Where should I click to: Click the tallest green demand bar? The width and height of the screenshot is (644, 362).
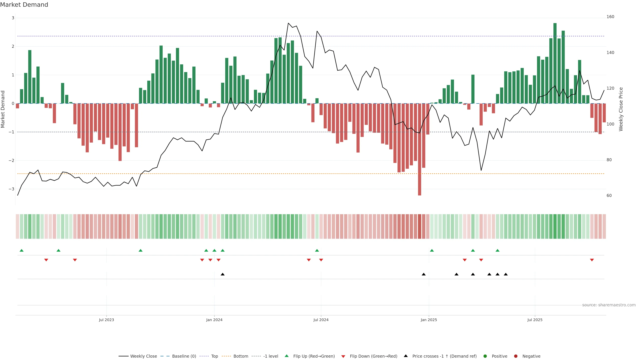555,63
